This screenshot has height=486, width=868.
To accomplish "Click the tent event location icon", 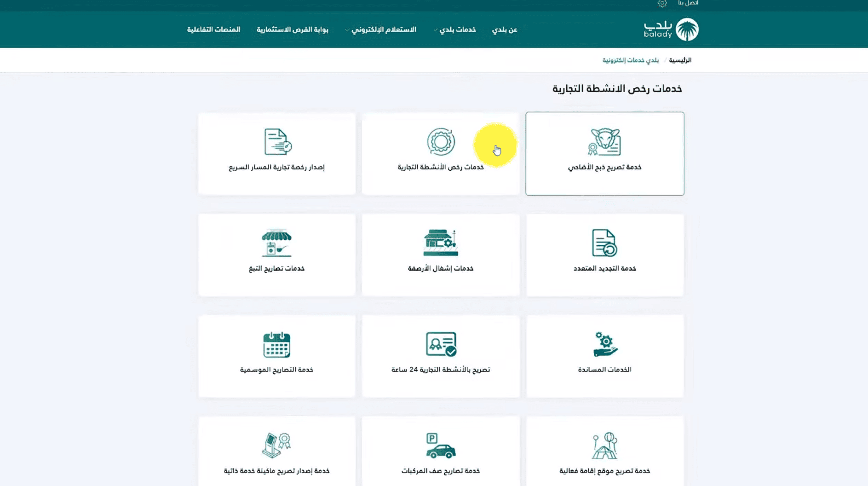I will click(x=604, y=445).
